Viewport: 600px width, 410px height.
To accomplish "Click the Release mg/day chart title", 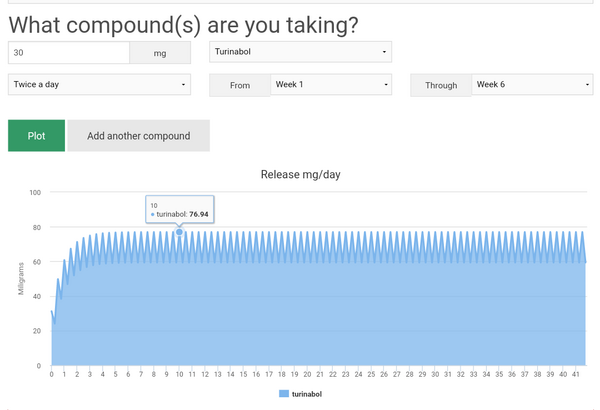I will 300,175.
